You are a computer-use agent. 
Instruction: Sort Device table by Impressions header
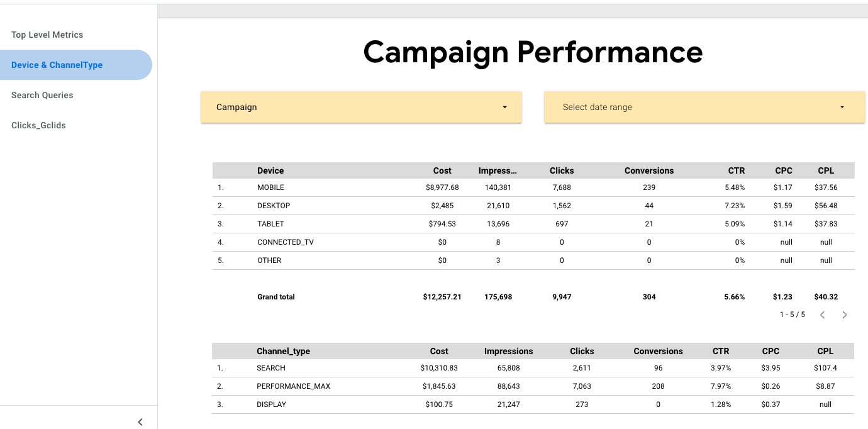(498, 170)
